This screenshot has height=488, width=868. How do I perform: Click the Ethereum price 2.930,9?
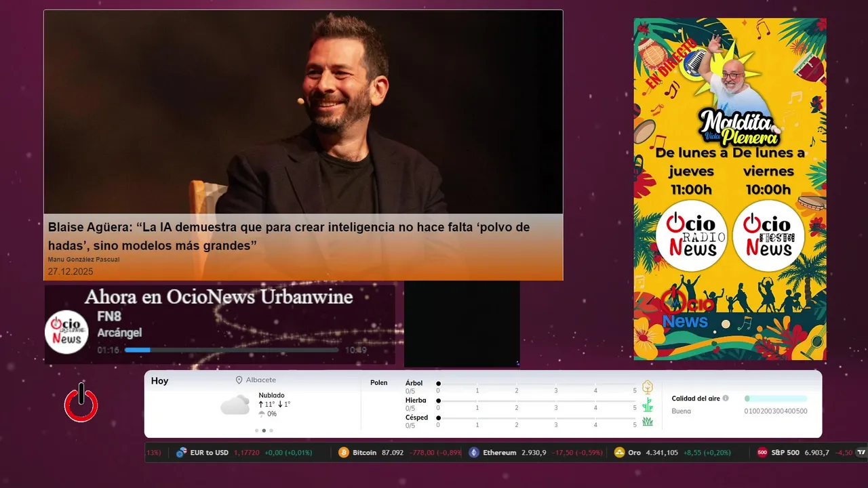click(534, 452)
